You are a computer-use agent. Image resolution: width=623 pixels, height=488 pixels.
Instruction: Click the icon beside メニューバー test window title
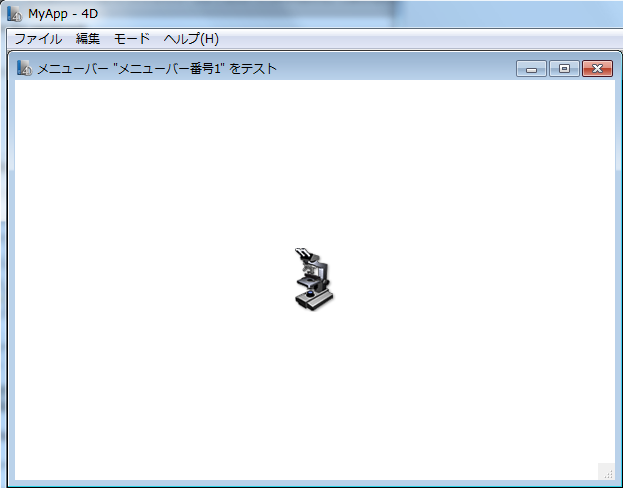(24, 68)
